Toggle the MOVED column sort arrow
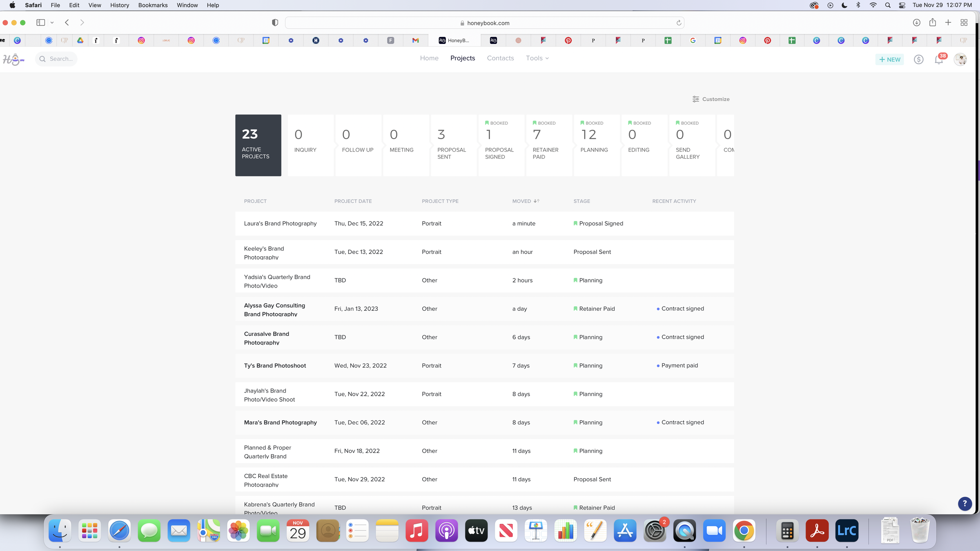This screenshot has width=980, height=551. [x=536, y=201]
